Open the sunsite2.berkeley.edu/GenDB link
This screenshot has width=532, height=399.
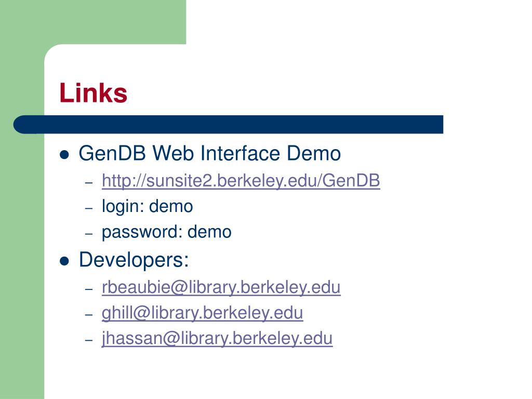[241, 180]
